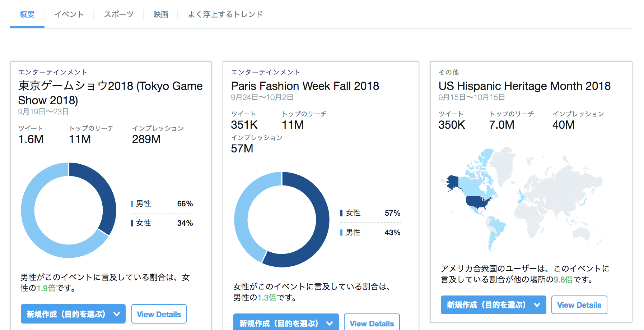The width and height of the screenshot is (644, 330).
Task: Click the 1.3倍 green highlighted text
Action: 267,297
